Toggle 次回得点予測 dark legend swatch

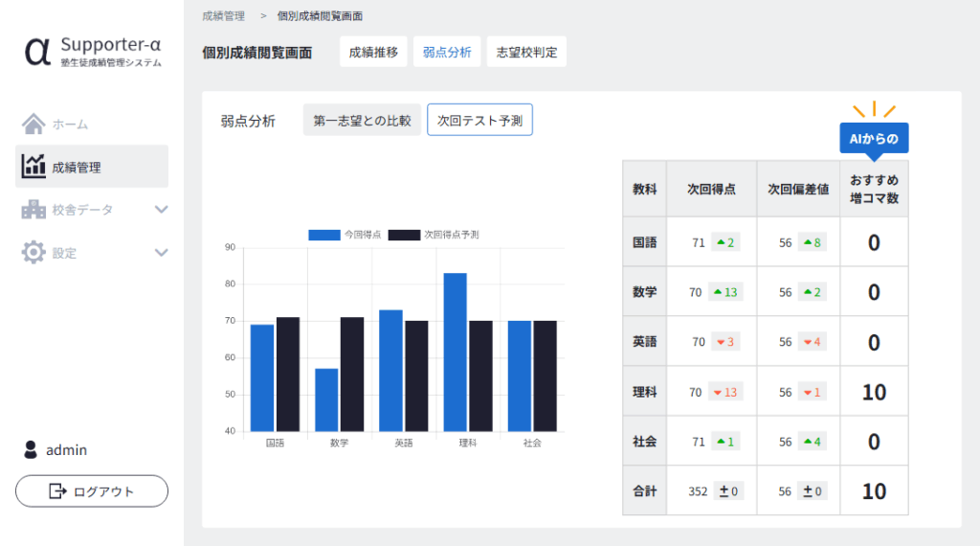click(404, 235)
